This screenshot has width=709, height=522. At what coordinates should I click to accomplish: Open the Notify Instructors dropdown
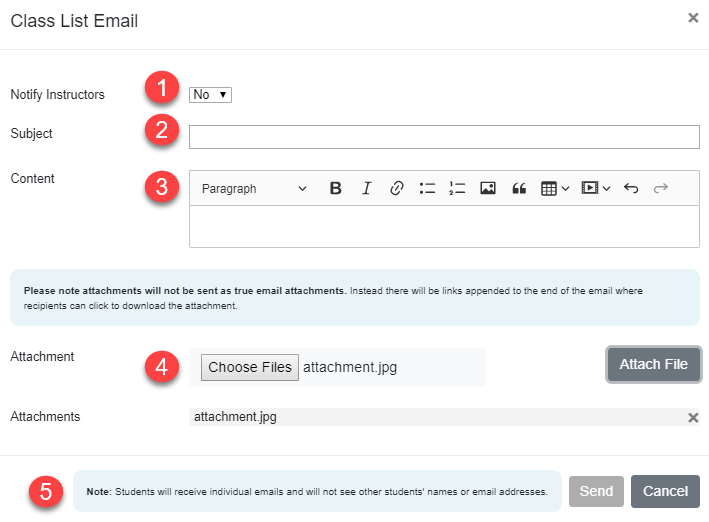210,95
